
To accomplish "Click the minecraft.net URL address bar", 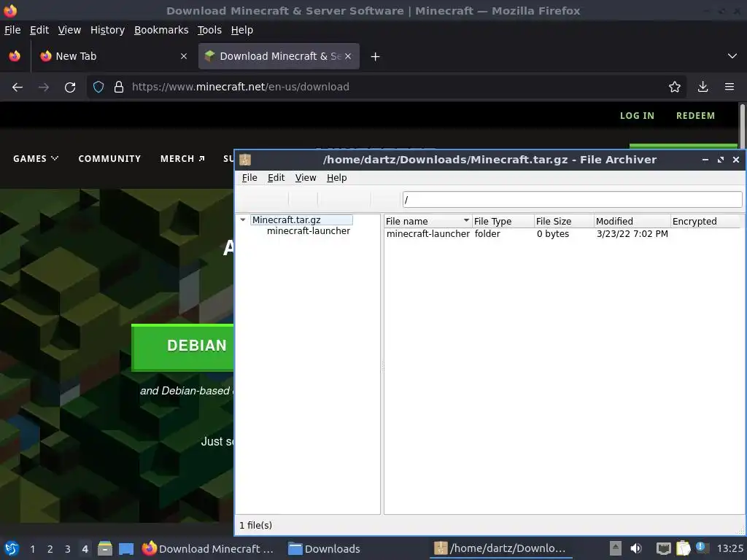I will tap(386, 87).
